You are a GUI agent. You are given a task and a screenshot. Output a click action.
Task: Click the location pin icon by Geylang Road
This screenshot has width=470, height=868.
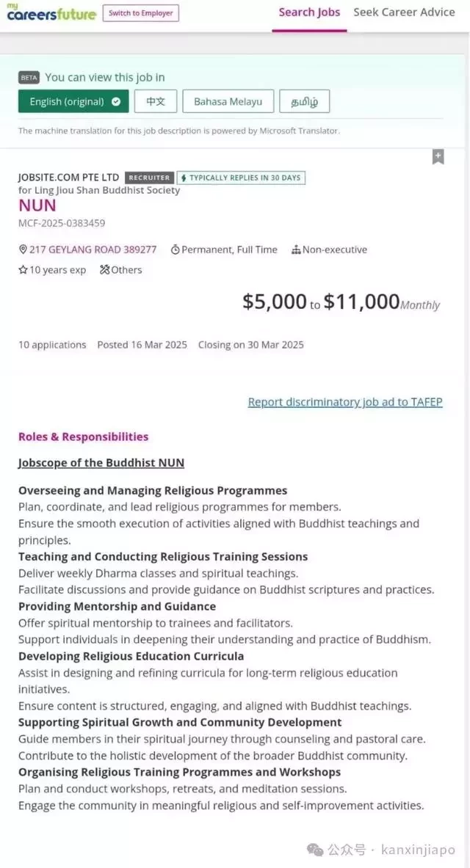(23, 249)
